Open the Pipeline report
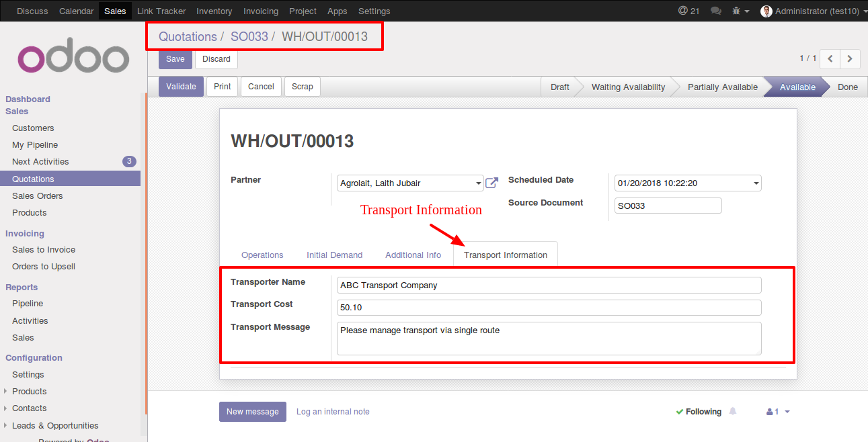Screen dimensions: 868x442 (x=28, y=303)
